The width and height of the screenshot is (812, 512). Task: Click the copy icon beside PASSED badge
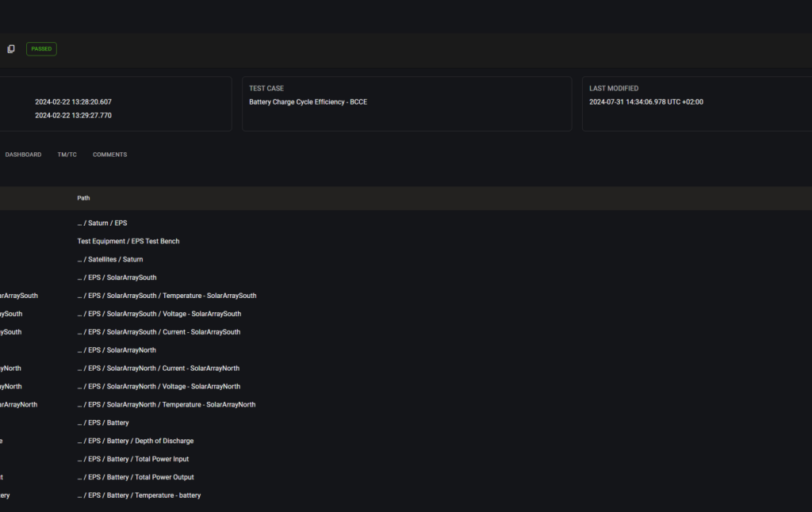[11, 48]
